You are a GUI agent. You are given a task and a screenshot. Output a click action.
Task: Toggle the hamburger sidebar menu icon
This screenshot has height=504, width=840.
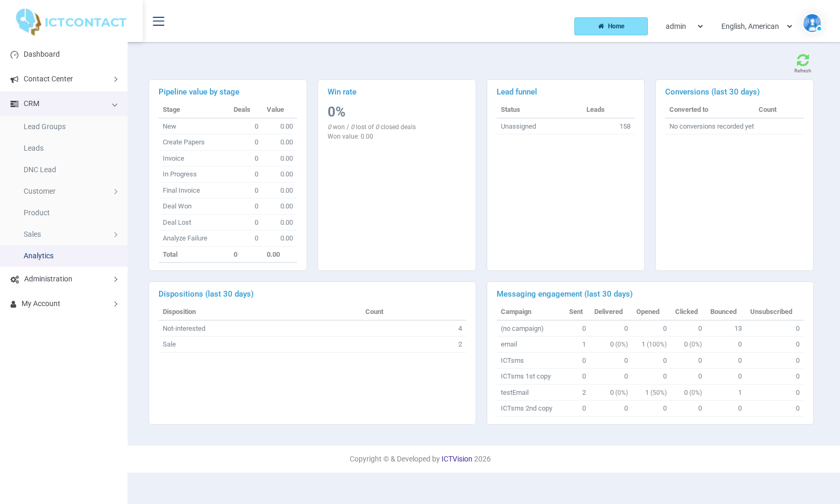159,21
